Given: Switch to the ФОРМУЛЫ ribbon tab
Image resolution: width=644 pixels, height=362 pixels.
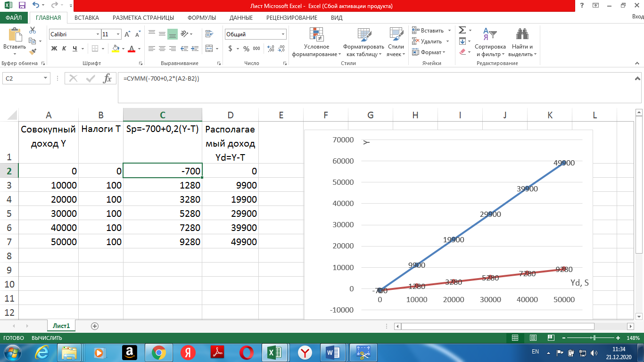Looking at the screenshot, I should coord(201,18).
